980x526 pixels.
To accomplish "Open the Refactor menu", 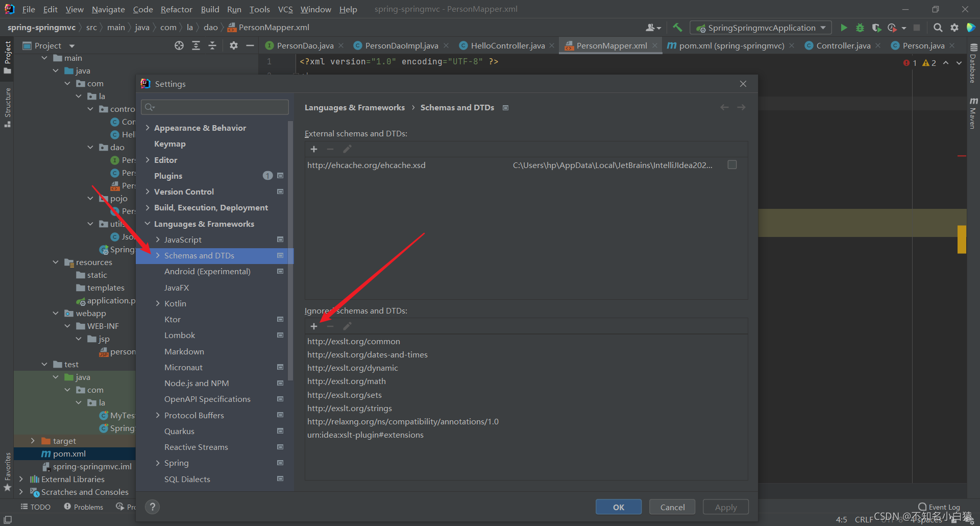I will (176, 9).
